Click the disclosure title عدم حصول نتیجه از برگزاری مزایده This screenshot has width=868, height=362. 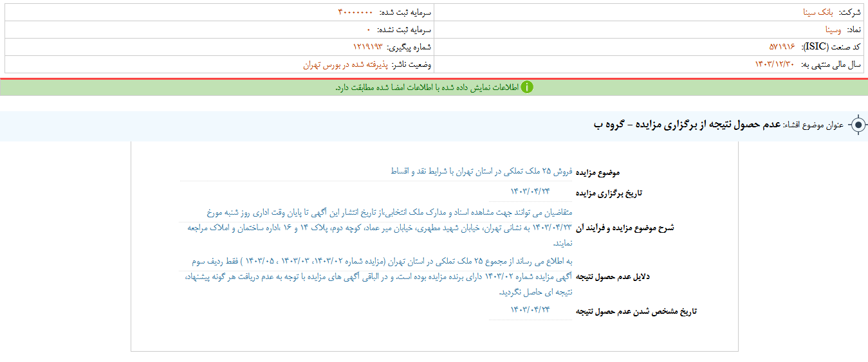click(x=693, y=125)
